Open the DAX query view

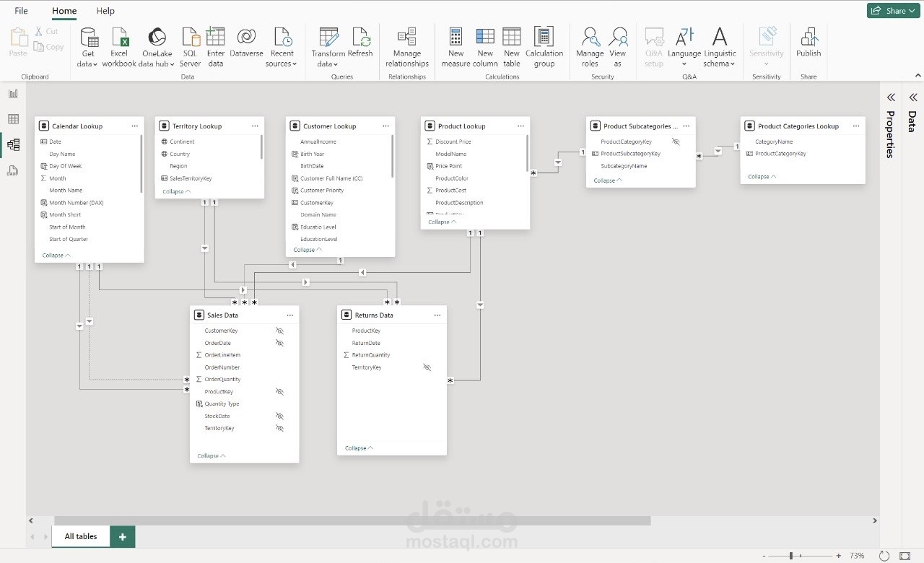(x=13, y=171)
